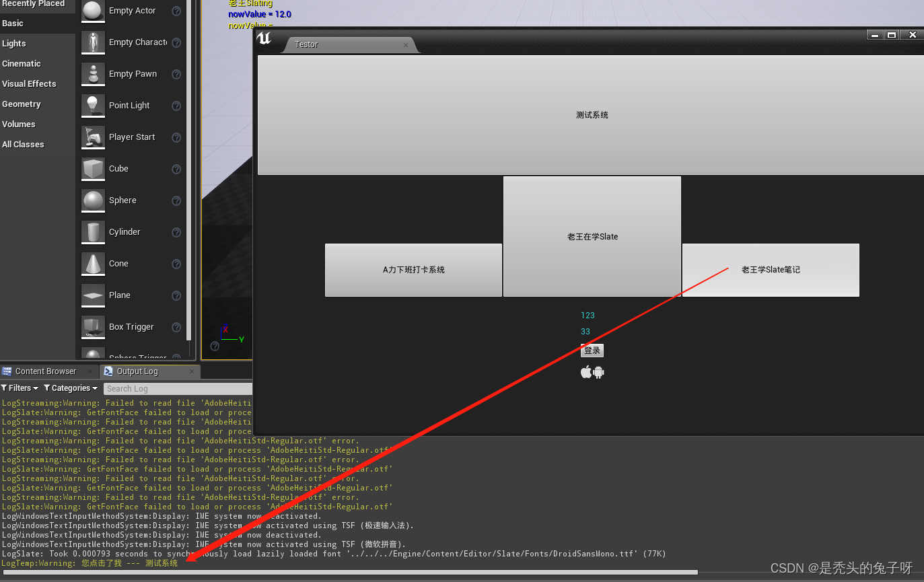The height and width of the screenshot is (582, 924).
Task: Open help for Cone
Action: point(176,264)
